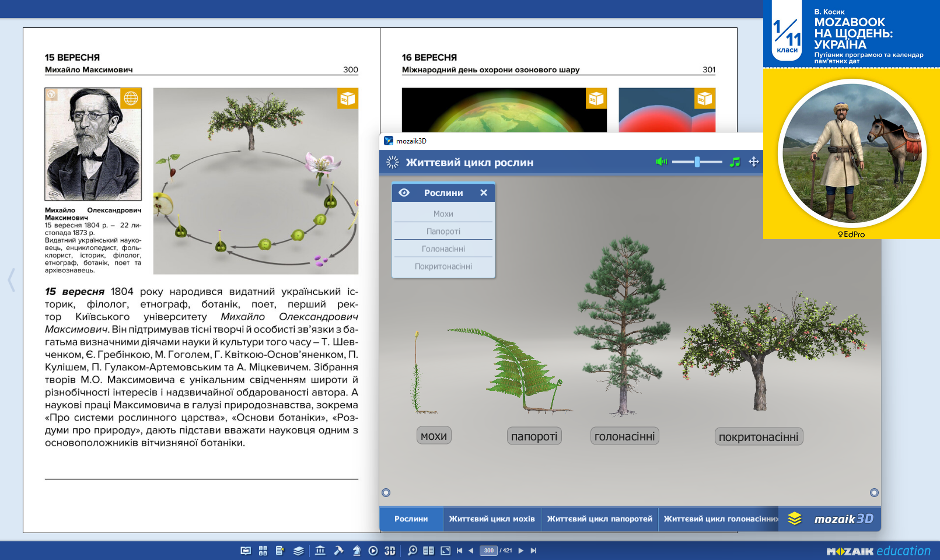Open the globe web link on Maksymovych portrait

(x=131, y=99)
